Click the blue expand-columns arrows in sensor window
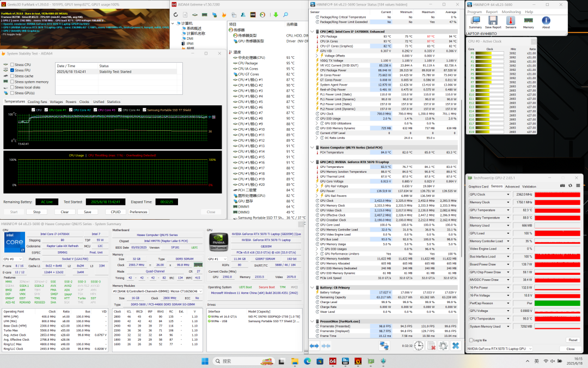Viewport: 588px width, 368px height. coord(314,346)
